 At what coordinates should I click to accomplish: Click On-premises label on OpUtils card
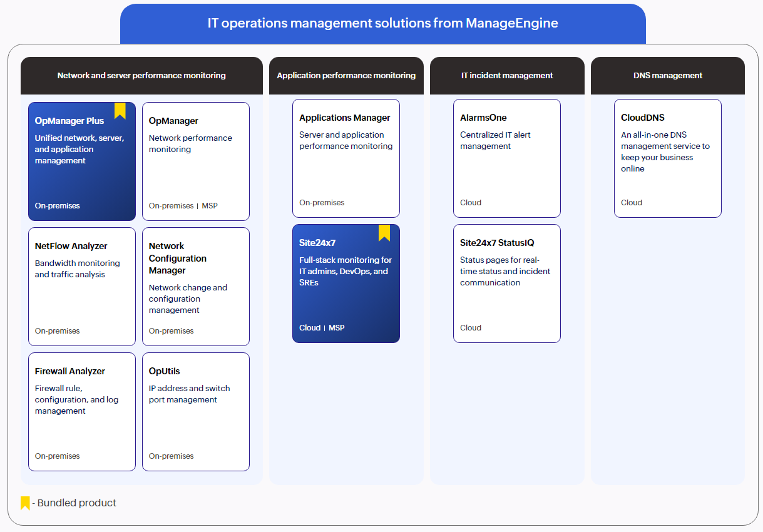tap(172, 456)
